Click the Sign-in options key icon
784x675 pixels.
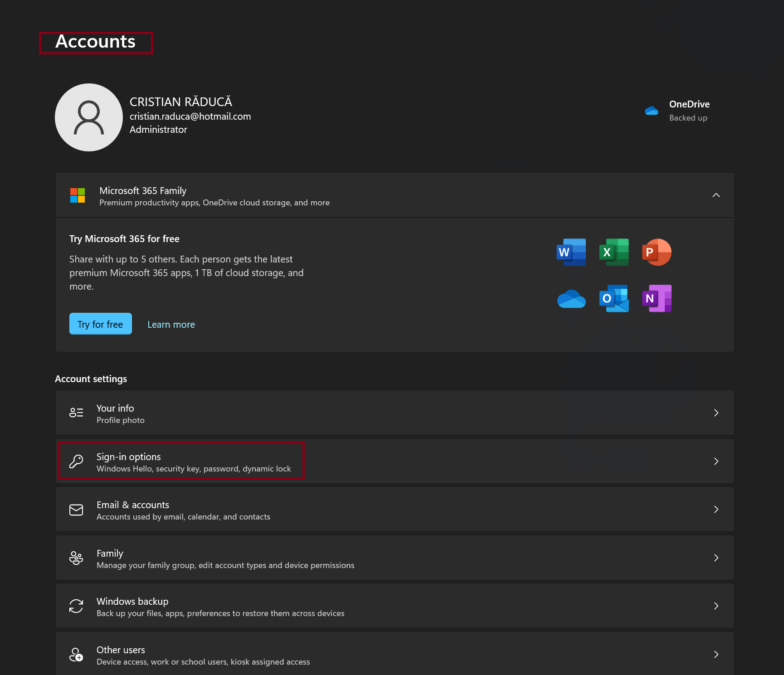76,461
